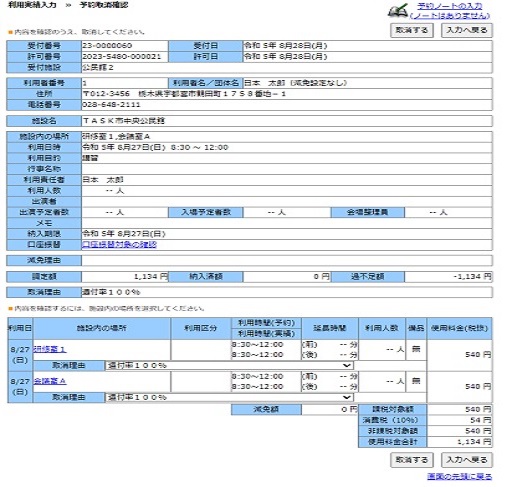
Task: Click the top 取消する button
Action: [x=412, y=30]
